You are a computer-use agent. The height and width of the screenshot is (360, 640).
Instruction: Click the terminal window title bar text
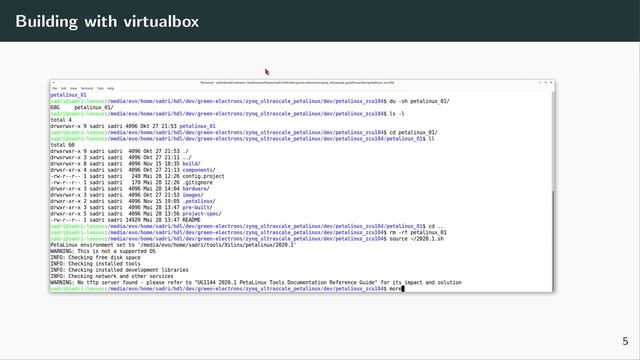297,82
